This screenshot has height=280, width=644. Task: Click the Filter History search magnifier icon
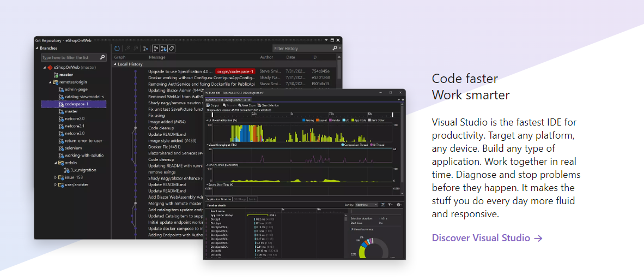(335, 48)
